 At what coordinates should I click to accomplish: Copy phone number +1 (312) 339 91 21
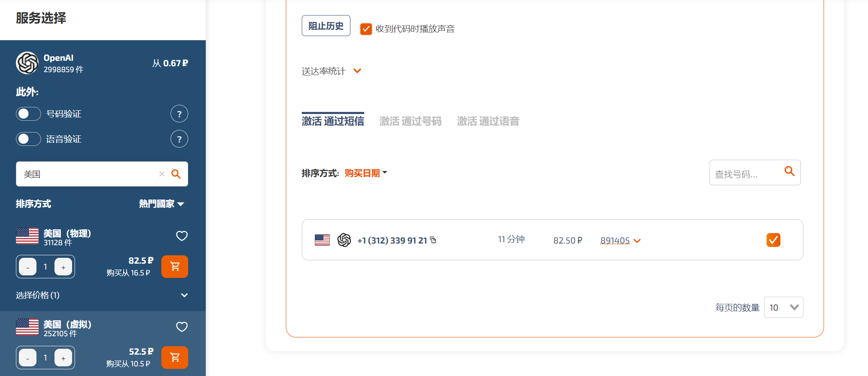coord(433,240)
